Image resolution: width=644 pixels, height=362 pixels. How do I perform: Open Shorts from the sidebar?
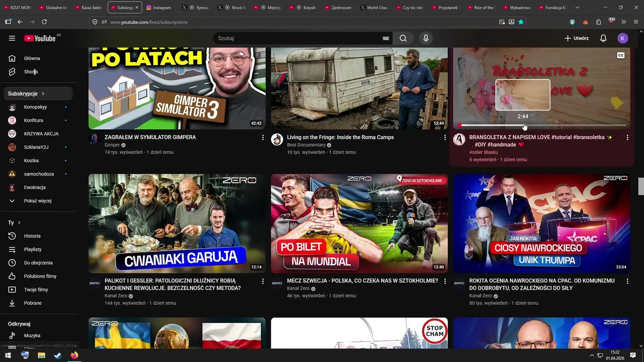(39, 72)
